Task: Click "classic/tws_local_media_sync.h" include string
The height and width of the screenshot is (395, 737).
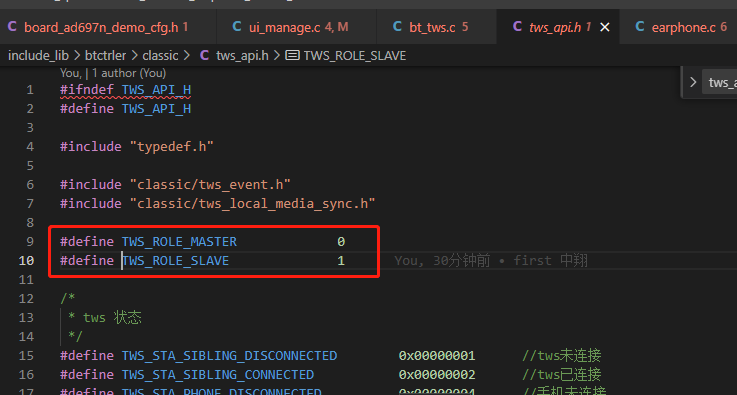Action: point(252,204)
